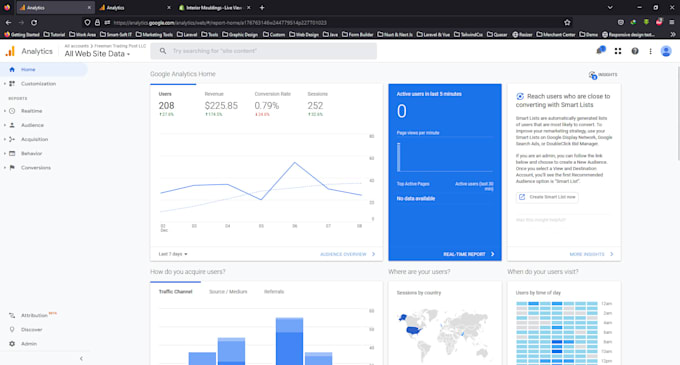Open the Google apps grid icon
680x365 pixels.
pos(618,51)
